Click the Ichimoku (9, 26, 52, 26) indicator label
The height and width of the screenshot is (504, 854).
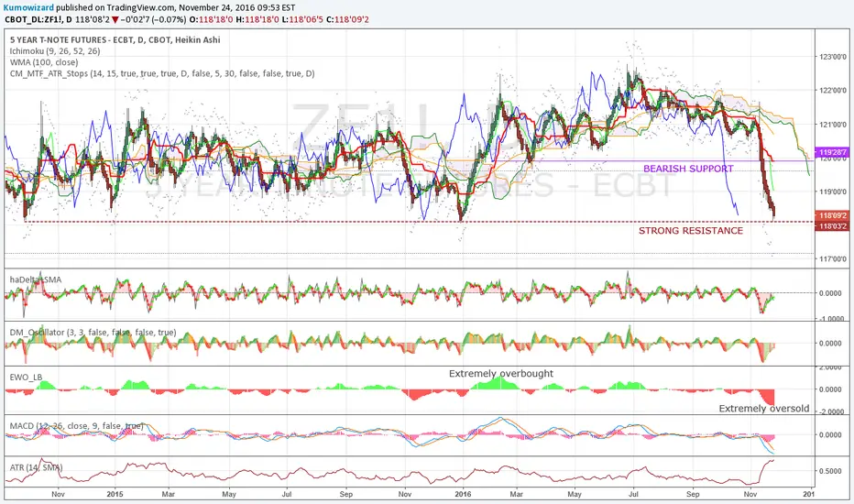click(x=54, y=51)
